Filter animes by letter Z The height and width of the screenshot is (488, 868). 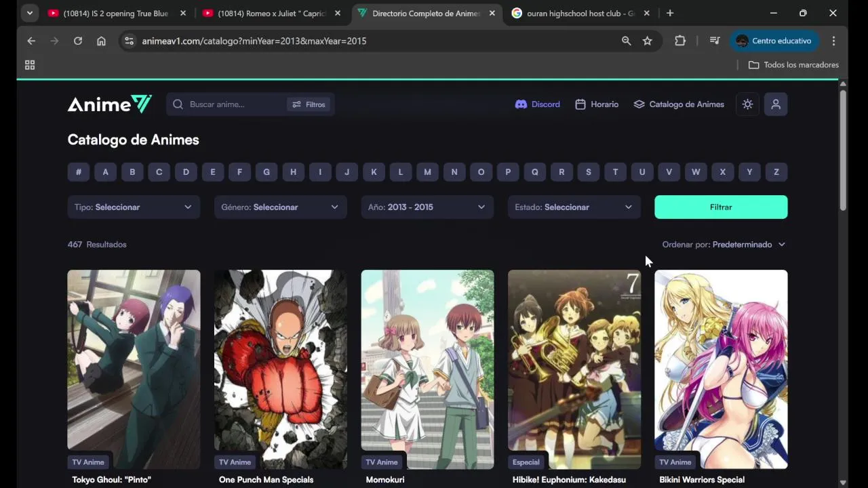click(x=776, y=172)
